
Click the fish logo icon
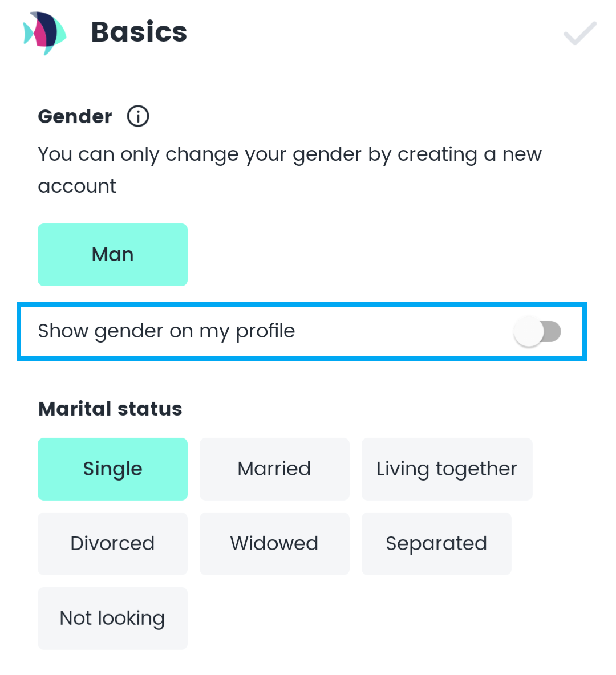[x=45, y=33]
